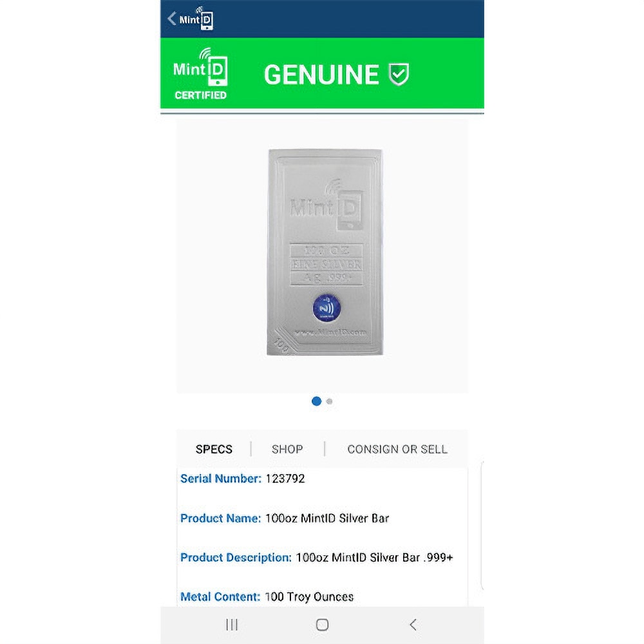Image resolution: width=644 pixels, height=644 pixels.
Task: Tap the blue NFC sticker on the bar
Action: (327, 308)
